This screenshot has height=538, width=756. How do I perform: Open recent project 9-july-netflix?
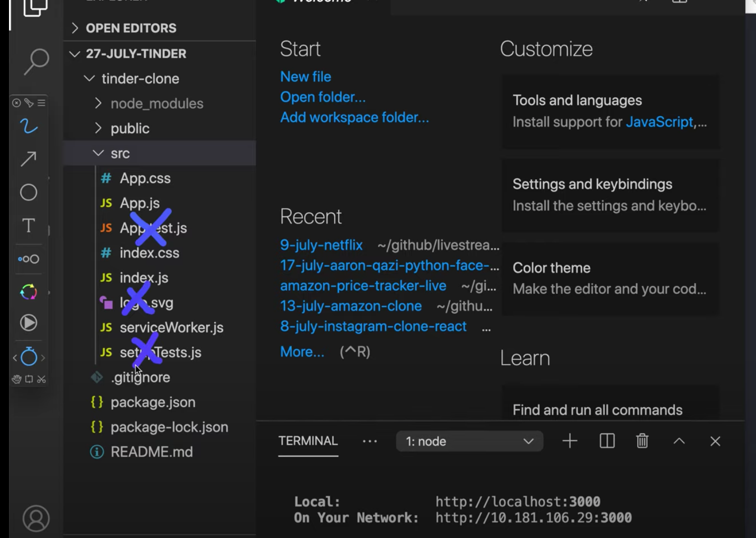point(321,245)
